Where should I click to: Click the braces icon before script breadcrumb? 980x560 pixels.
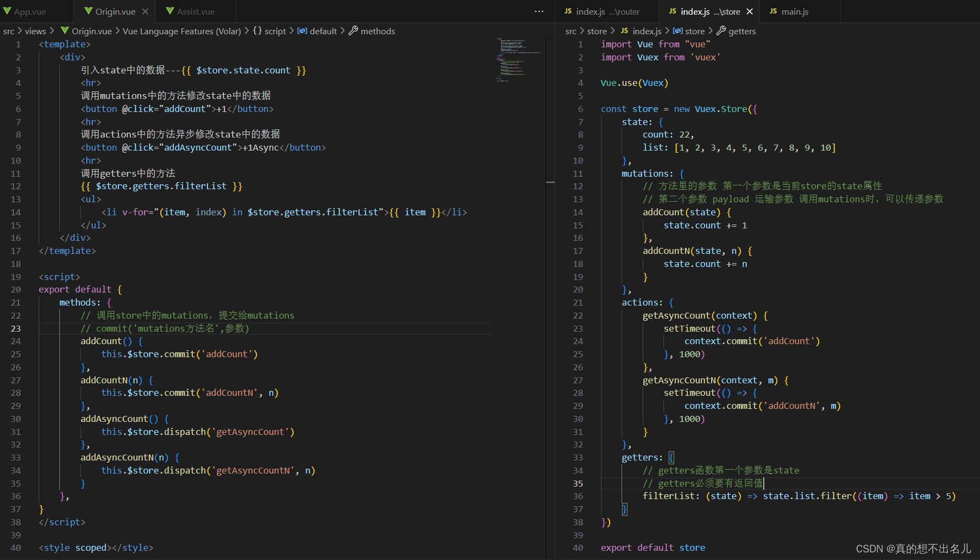257,30
